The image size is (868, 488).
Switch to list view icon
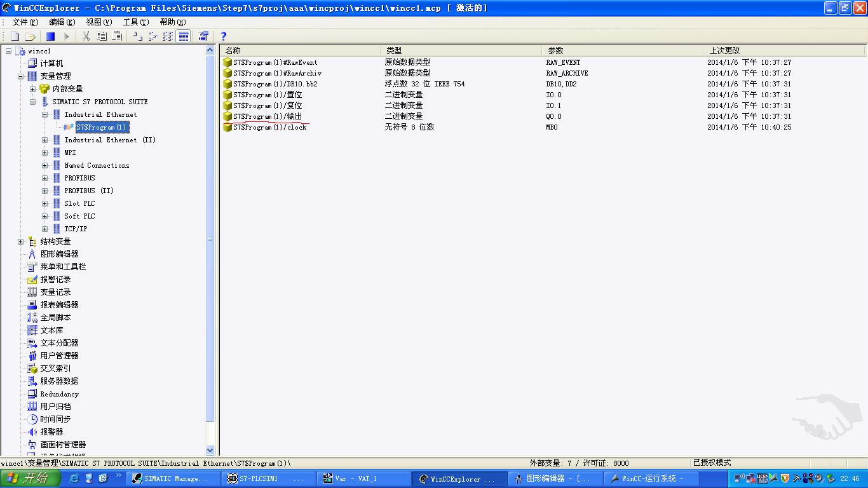click(168, 36)
